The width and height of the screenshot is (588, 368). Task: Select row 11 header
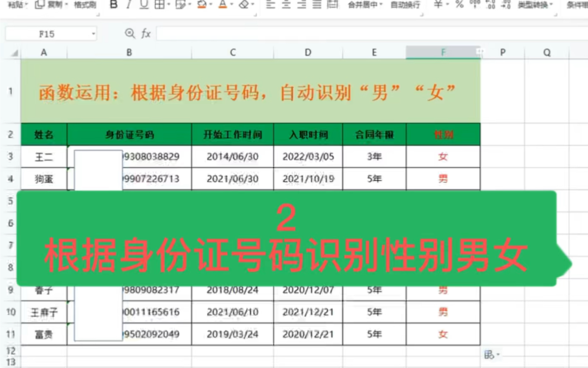[x=10, y=334]
